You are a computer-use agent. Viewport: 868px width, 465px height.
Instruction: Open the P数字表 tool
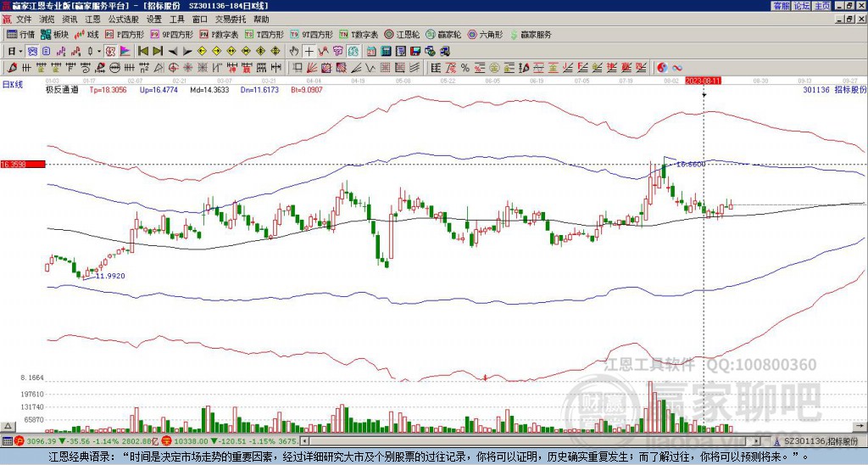click(x=220, y=34)
